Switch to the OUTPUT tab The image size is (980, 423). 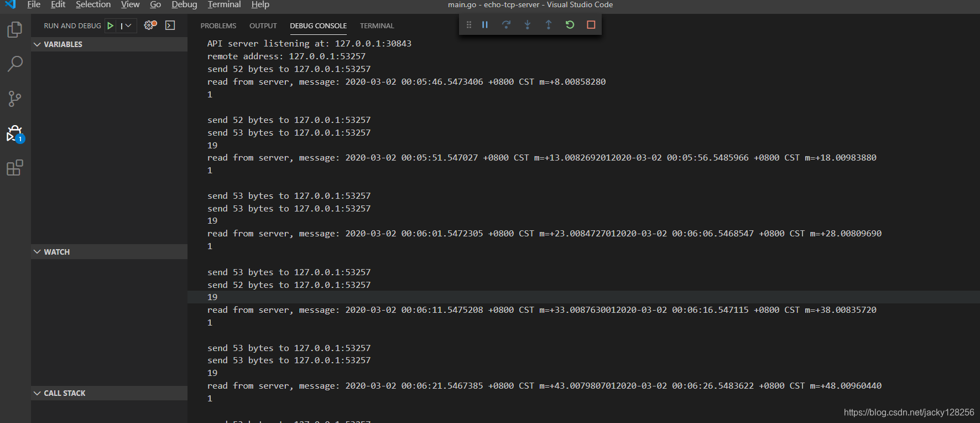pyautogui.click(x=263, y=26)
